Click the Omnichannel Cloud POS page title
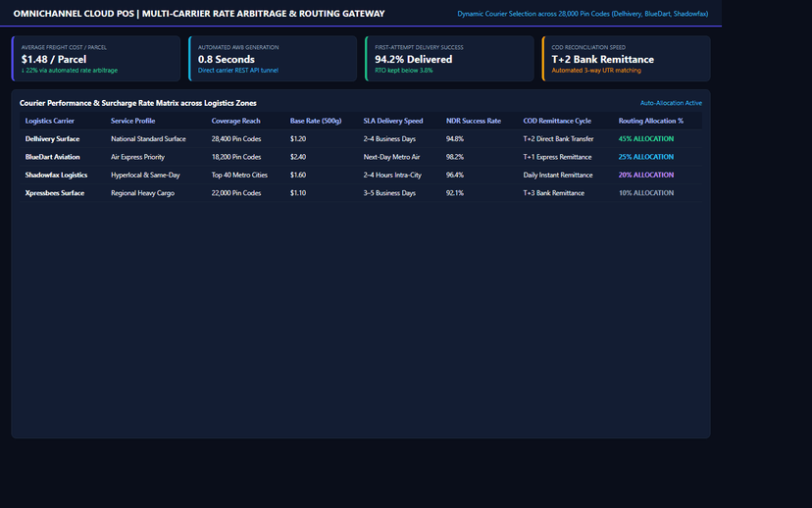This screenshot has width=812, height=508. click(x=199, y=14)
